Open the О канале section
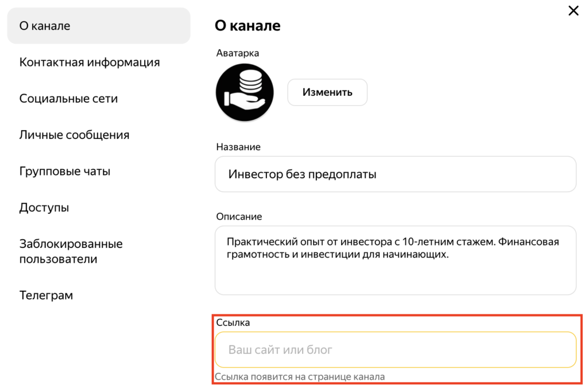 [x=99, y=26]
